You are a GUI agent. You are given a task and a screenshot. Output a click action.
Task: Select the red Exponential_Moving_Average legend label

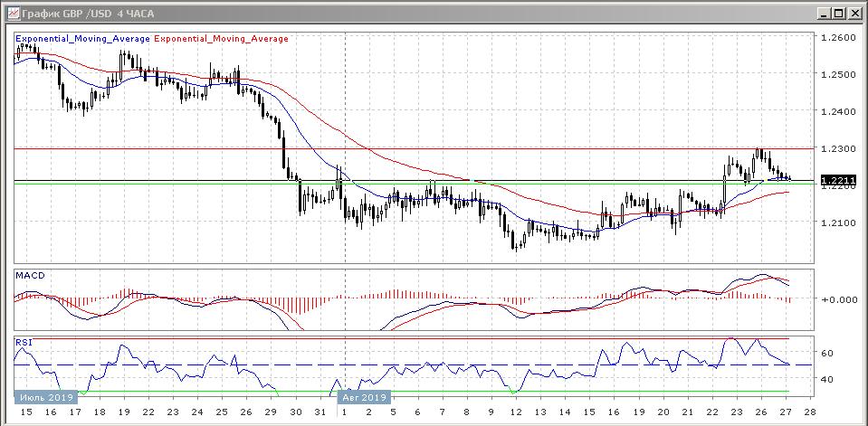(222, 39)
